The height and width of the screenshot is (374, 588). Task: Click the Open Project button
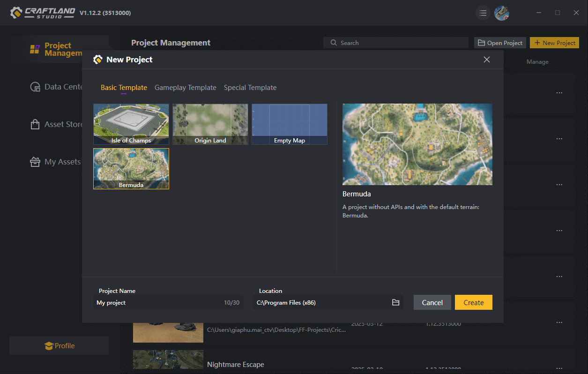pos(500,43)
